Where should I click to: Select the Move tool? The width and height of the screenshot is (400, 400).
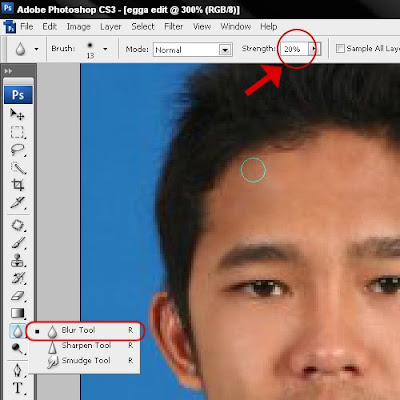tap(17, 114)
